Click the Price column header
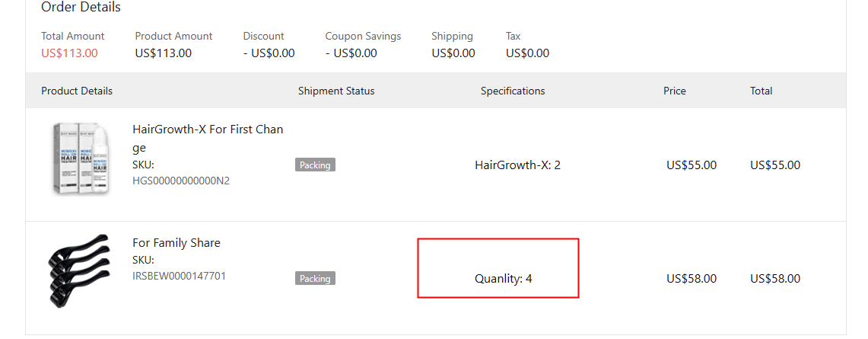This screenshot has height=339, width=868. tap(675, 91)
